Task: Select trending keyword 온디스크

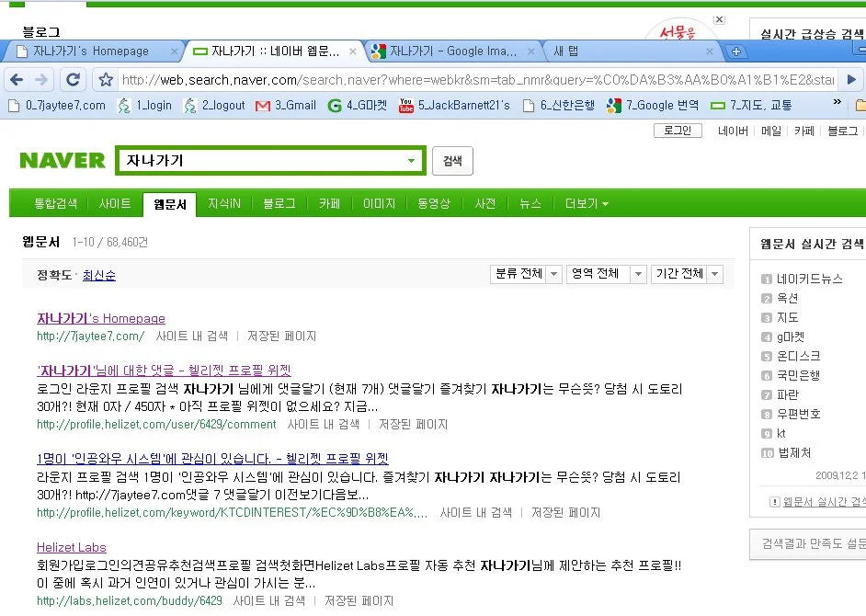Action: [x=798, y=357]
